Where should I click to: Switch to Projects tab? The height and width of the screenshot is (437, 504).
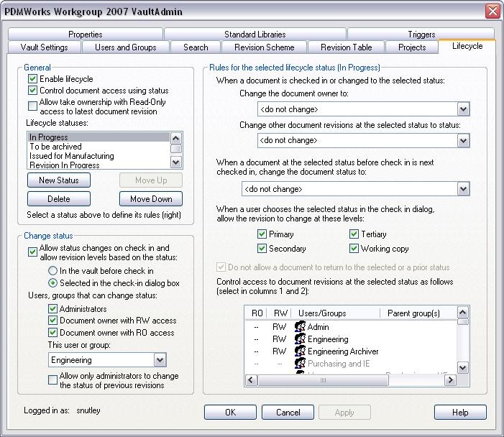click(412, 47)
